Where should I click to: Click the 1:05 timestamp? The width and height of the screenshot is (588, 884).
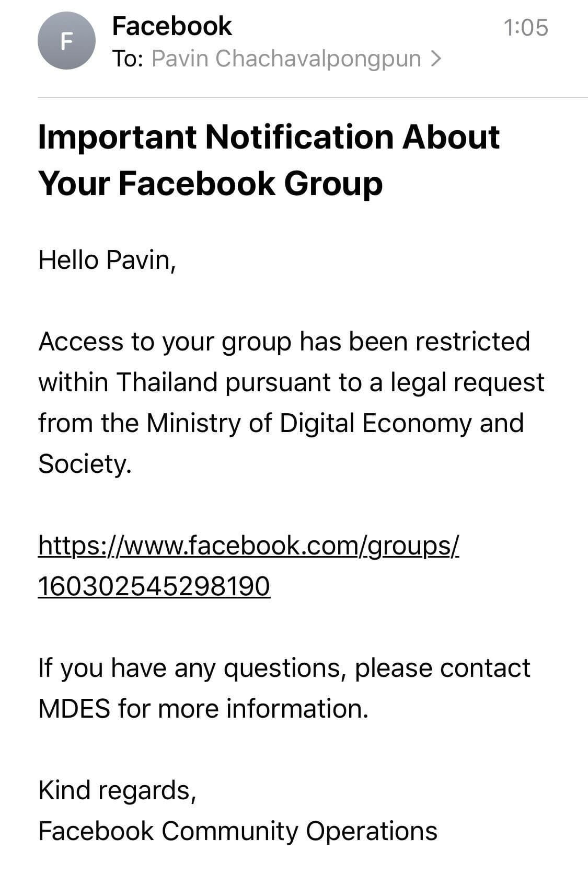(x=525, y=27)
